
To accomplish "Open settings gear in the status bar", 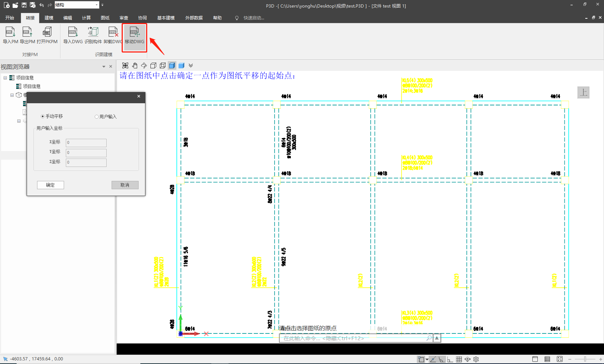I will 476,359.
